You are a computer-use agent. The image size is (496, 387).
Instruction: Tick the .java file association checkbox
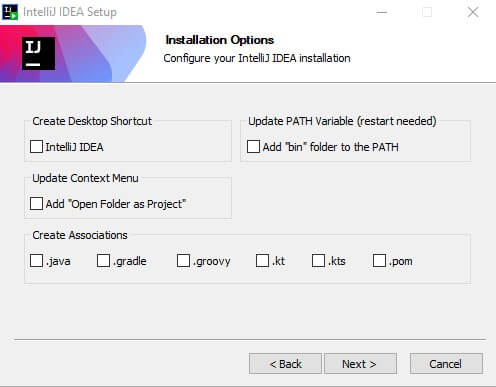tap(36, 260)
